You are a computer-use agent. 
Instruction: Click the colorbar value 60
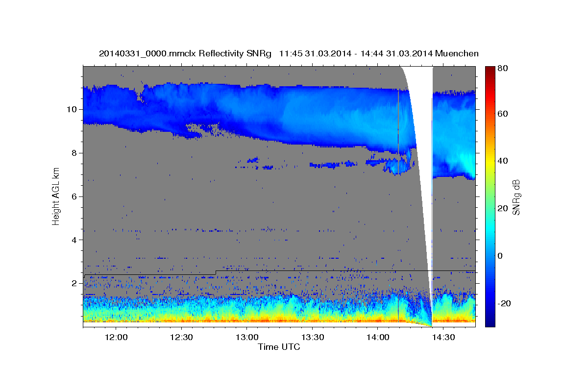tap(503, 114)
